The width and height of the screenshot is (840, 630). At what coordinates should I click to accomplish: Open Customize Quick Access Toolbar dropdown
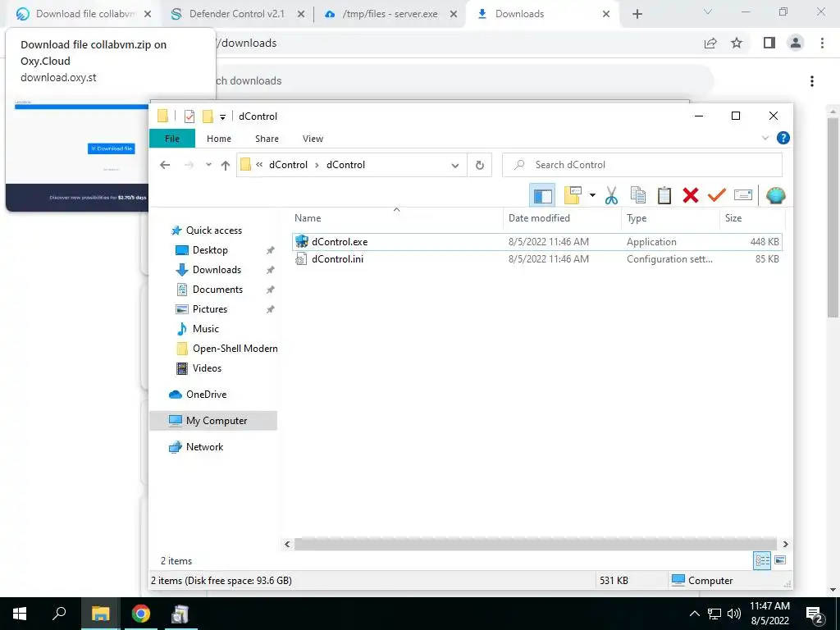pyautogui.click(x=222, y=116)
